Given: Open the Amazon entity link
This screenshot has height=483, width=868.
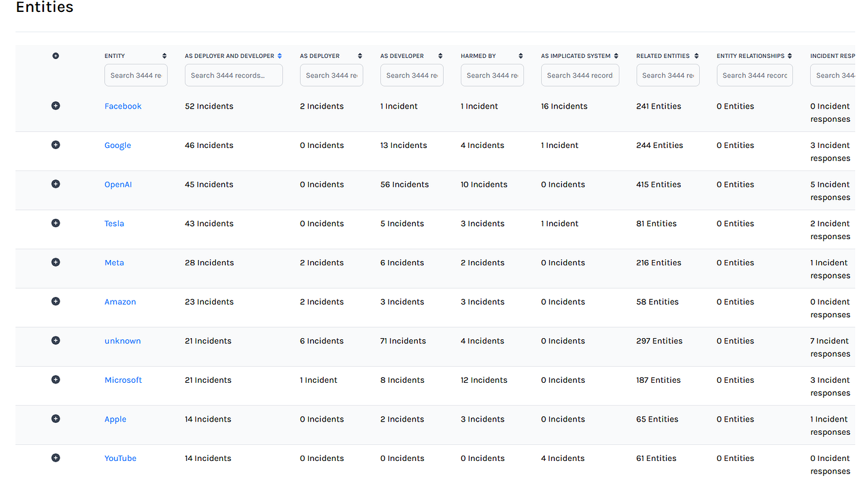Looking at the screenshot, I should point(120,302).
